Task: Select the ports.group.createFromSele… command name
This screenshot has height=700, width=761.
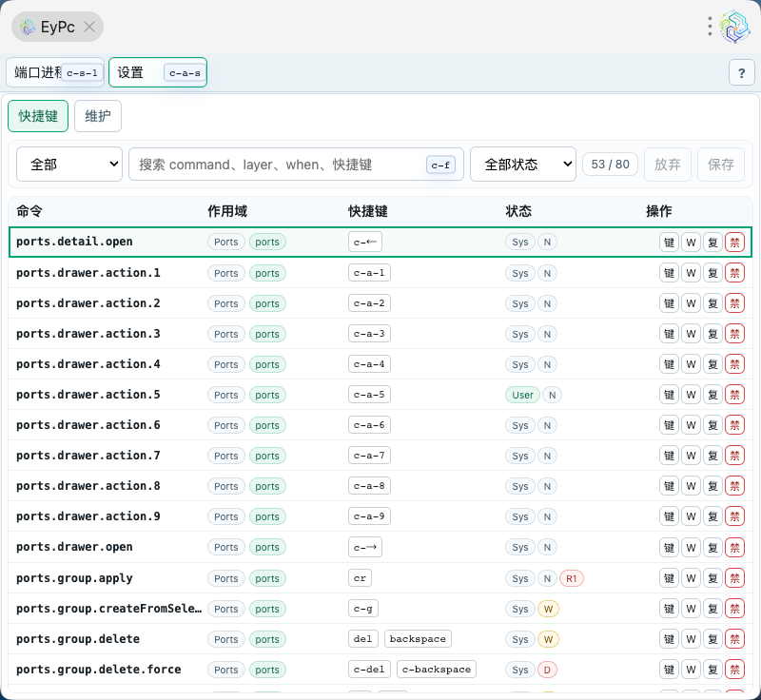Action: (108, 609)
